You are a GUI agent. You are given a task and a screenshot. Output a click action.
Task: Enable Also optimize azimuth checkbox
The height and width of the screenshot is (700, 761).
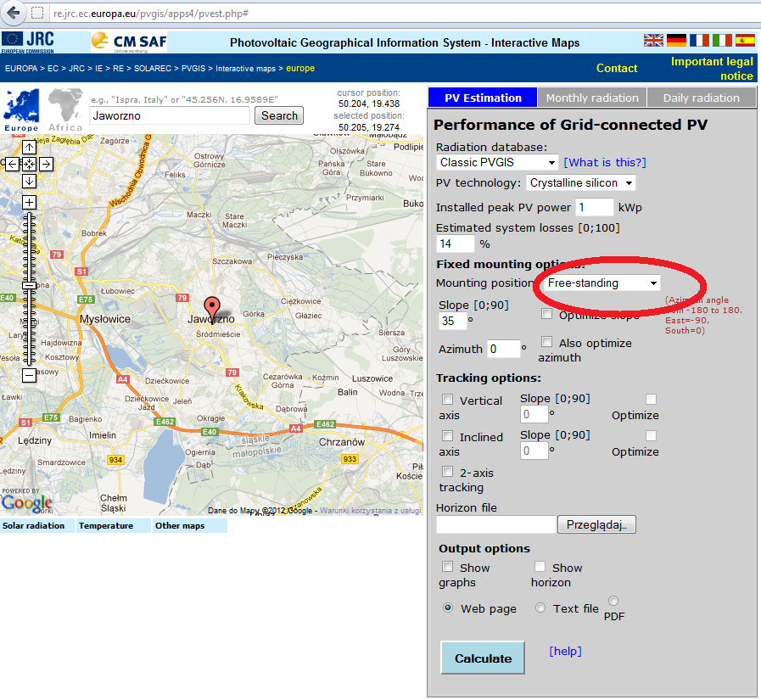coord(547,342)
